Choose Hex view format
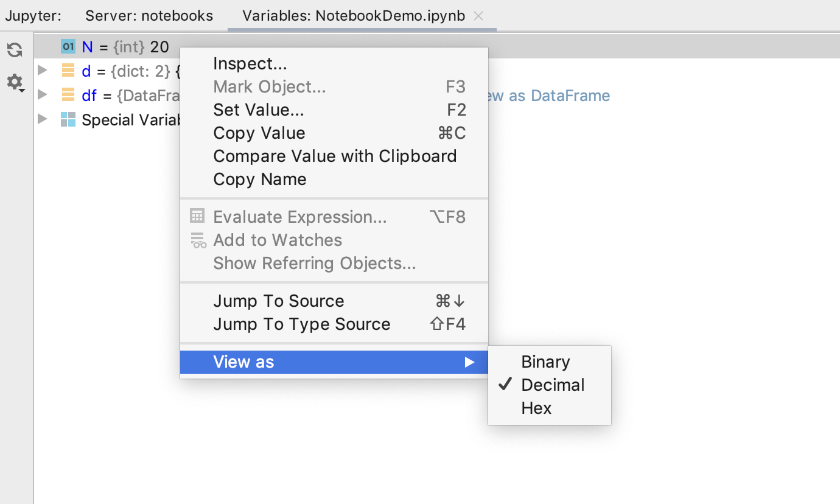The height and width of the screenshot is (504, 840). point(536,408)
